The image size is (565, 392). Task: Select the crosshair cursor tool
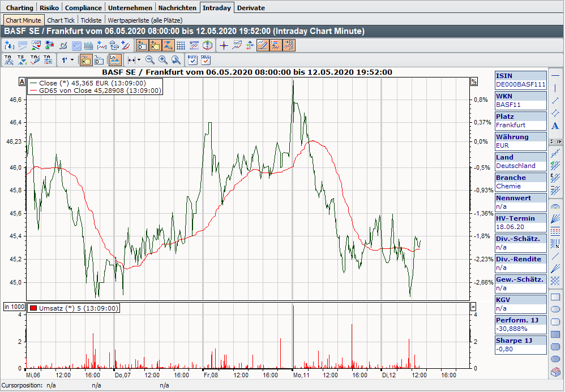pos(224,45)
